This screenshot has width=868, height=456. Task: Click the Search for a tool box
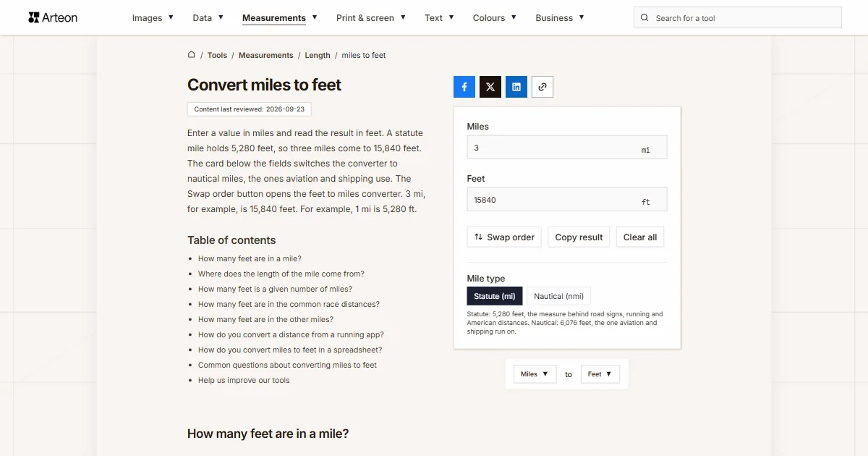(x=738, y=18)
